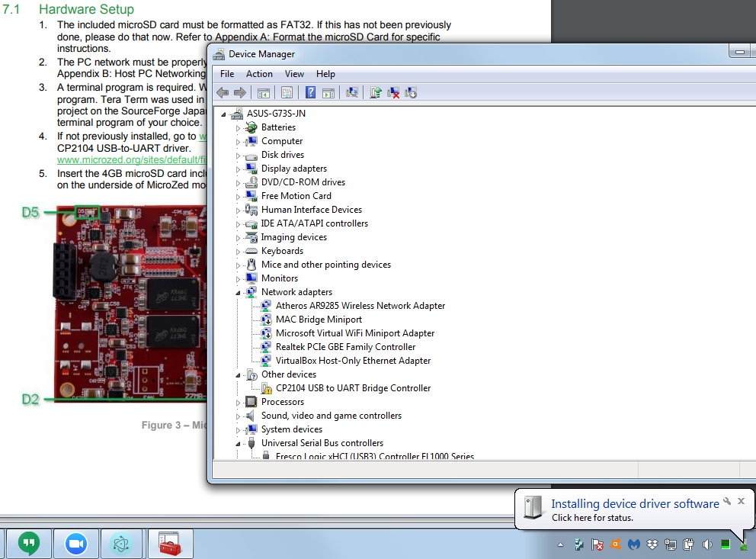
Task: Click the network connection tray icon
Action: [670, 545]
